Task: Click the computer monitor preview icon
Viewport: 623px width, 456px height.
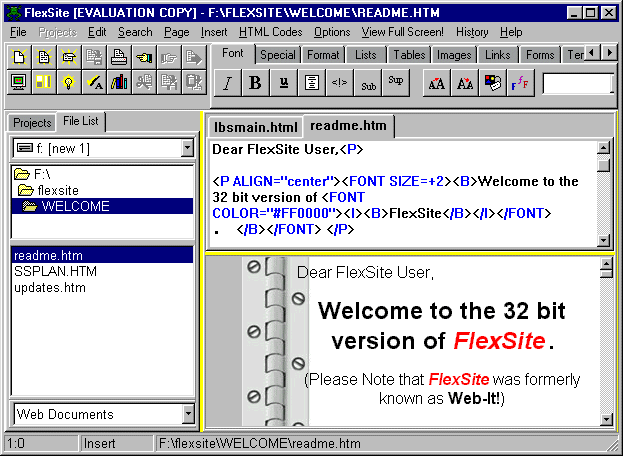Action: pos(19,82)
